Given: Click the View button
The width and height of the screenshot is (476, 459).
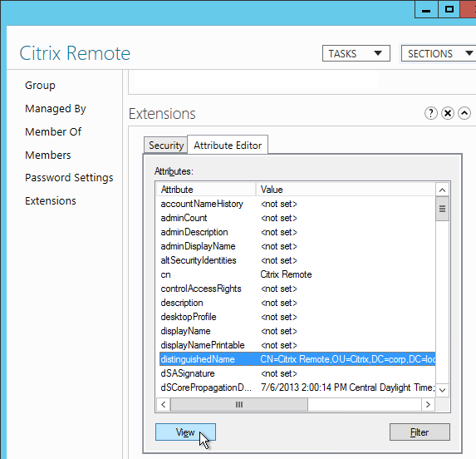Looking at the screenshot, I should point(185,432).
